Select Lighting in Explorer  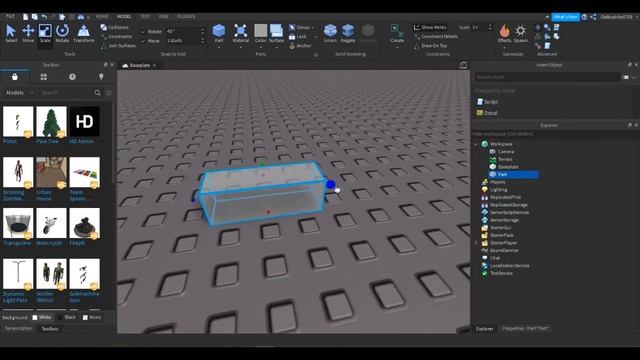click(x=498, y=190)
